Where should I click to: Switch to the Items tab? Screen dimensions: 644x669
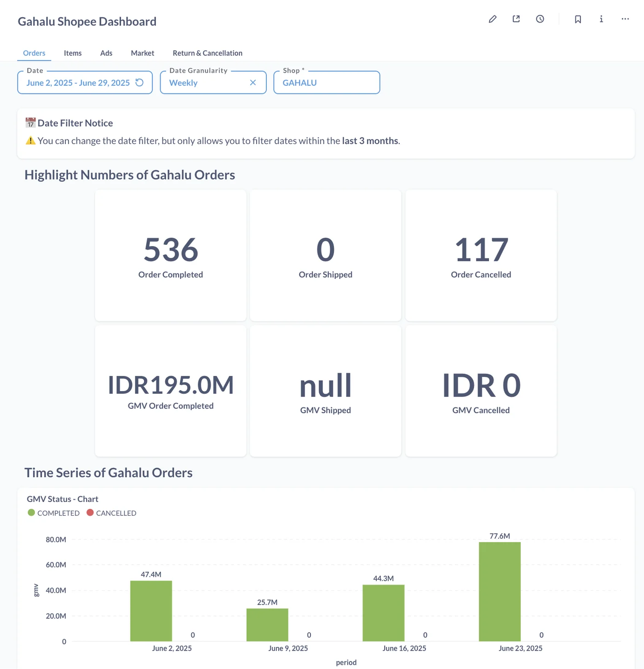[x=73, y=53]
